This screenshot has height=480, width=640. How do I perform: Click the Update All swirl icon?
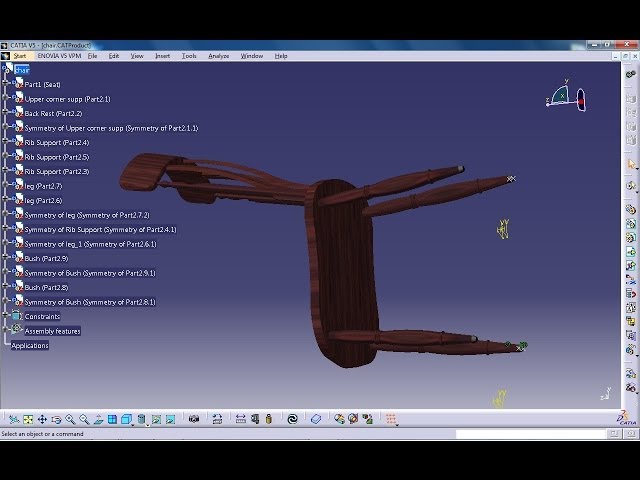292,419
